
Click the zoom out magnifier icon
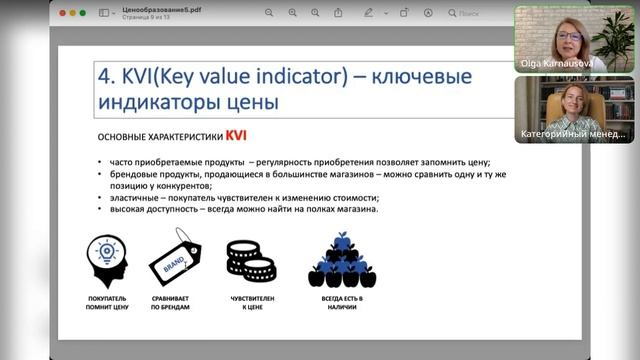269,13
